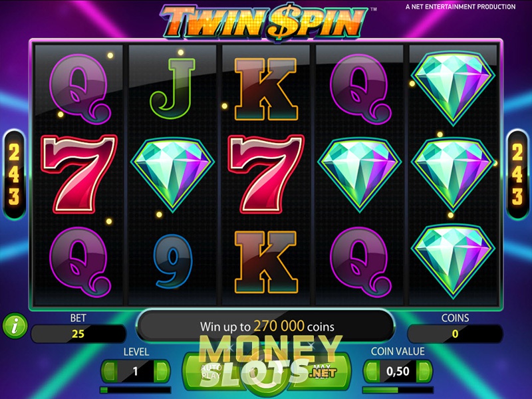This screenshot has width=532, height=399.
Task: Increase the coin value
Action: [424, 371]
